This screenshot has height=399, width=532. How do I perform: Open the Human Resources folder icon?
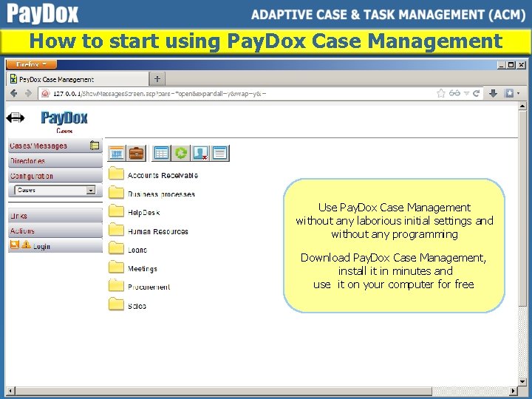tap(116, 229)
